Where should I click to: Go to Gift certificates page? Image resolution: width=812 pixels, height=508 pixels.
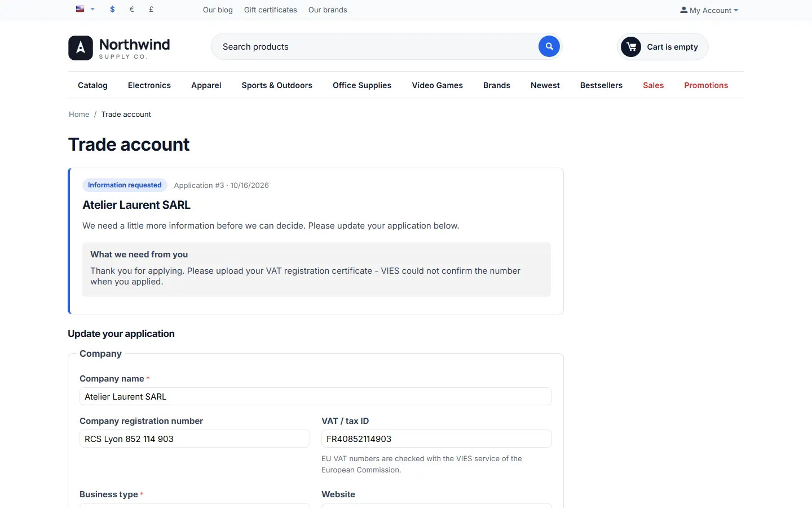[271, 10]
